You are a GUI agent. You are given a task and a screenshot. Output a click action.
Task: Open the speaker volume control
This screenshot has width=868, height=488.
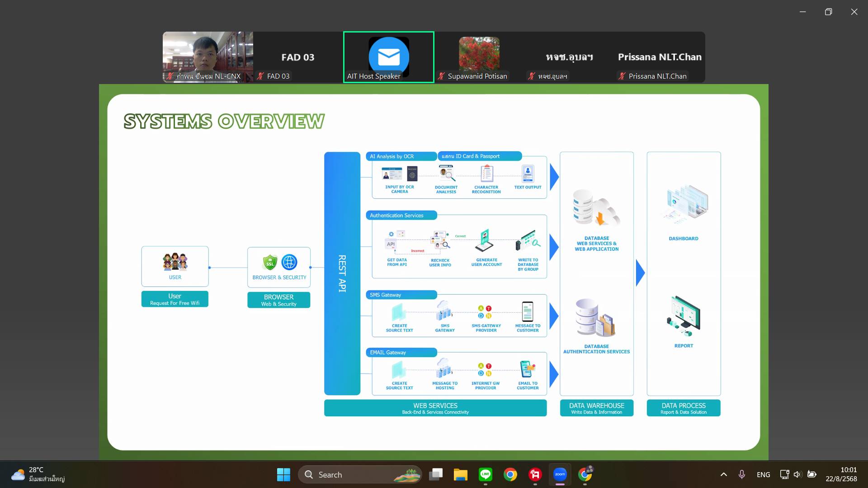coord(797,474)
